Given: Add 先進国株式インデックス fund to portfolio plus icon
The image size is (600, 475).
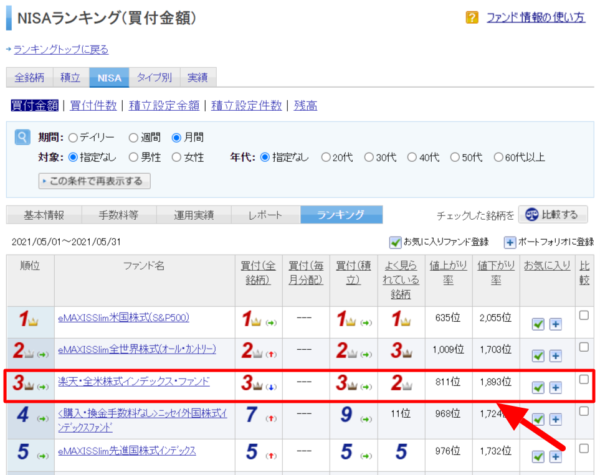Looking at the screenshot, I should click(556, 457).
